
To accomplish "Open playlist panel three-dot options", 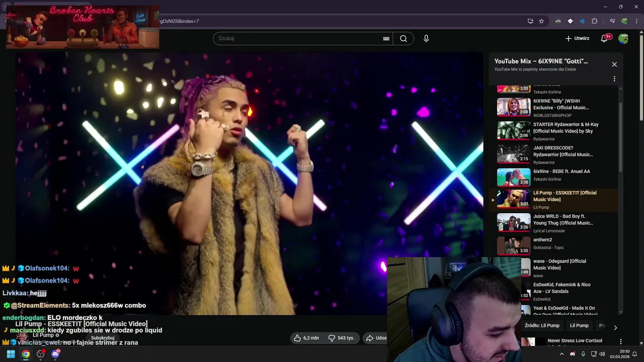I will pos(614,79).
